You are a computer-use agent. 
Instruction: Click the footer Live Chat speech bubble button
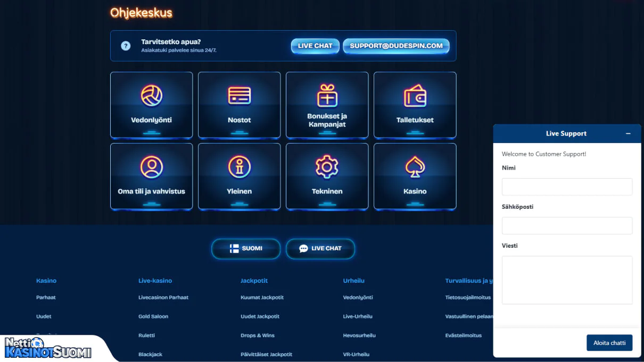coord(320,248)
